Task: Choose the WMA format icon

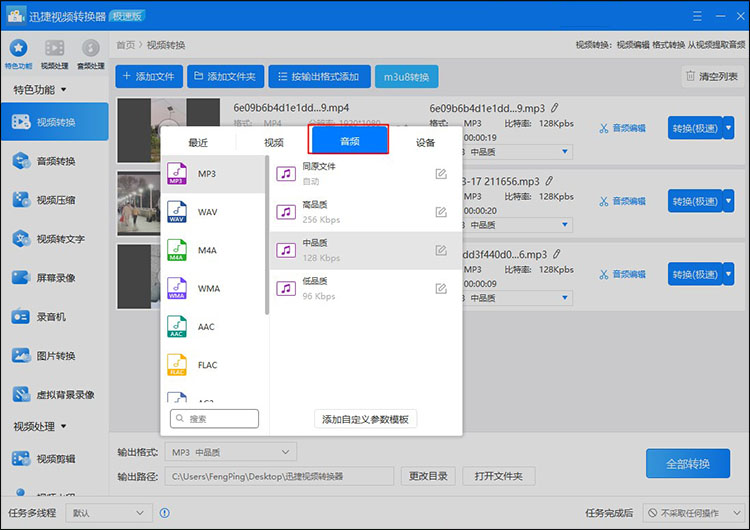Action: click(x=176, y=288)
